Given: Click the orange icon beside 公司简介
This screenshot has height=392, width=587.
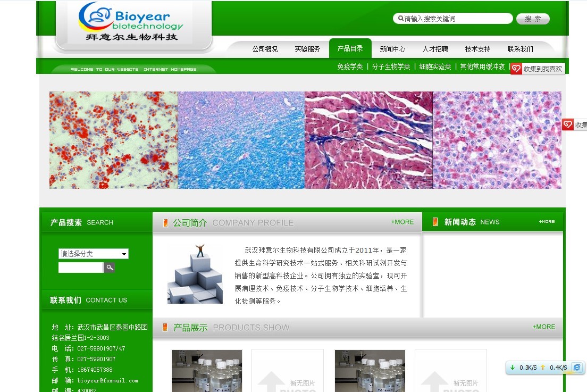Looking at the screenshot, I should [165, 222].
